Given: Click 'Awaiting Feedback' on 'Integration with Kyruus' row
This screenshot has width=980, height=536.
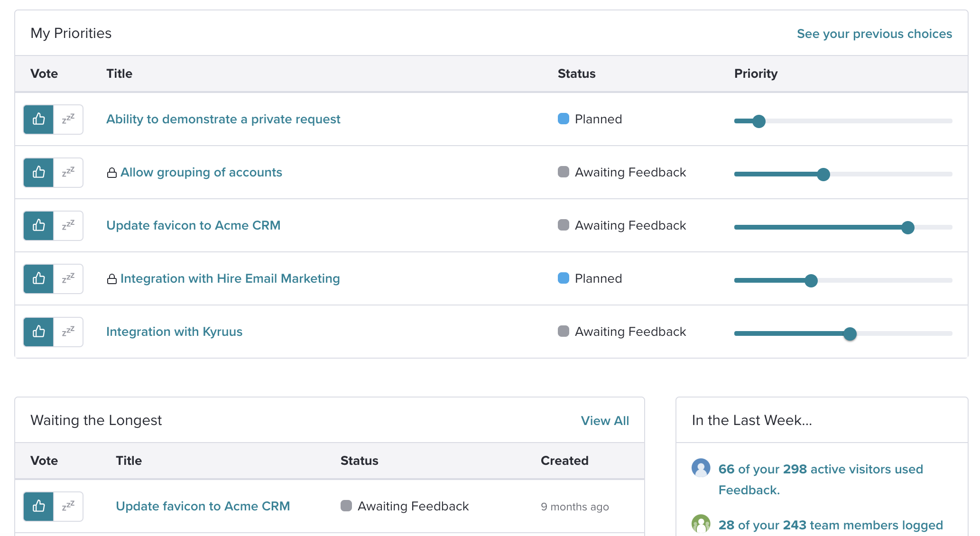Looking at the screenshot, I should (630, 332).
